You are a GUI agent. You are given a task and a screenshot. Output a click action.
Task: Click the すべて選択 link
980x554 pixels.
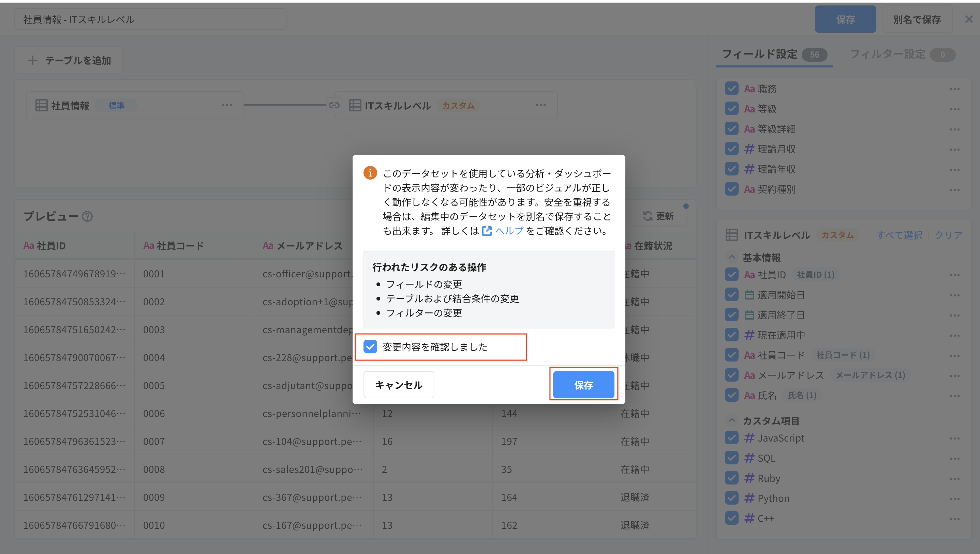click(900, 235)
